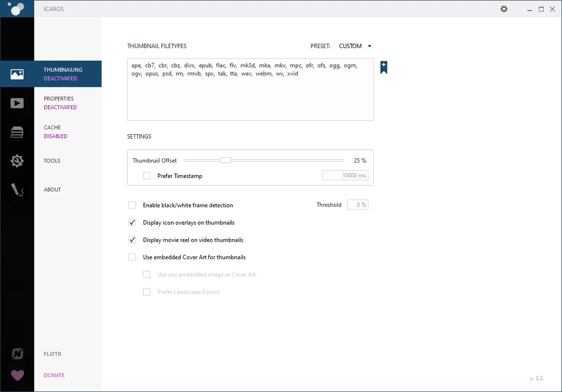Screen dimensions: 562x392
Task: Open Tools using the gear wrench icon
Action: (x=17, y=161)
